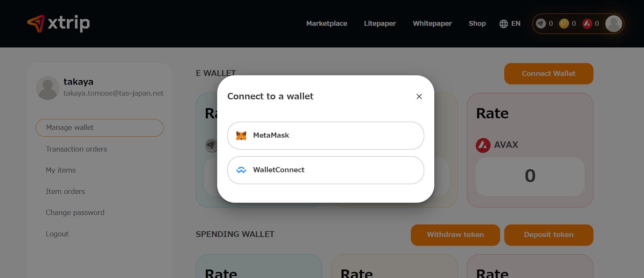Click the gold coin icon in header

[564, 24]
